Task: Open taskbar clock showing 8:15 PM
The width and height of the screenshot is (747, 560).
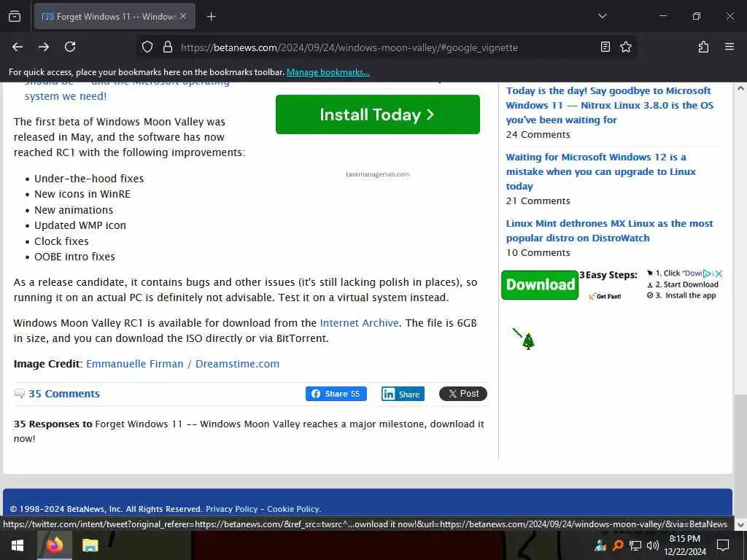Action: (685, 545)
